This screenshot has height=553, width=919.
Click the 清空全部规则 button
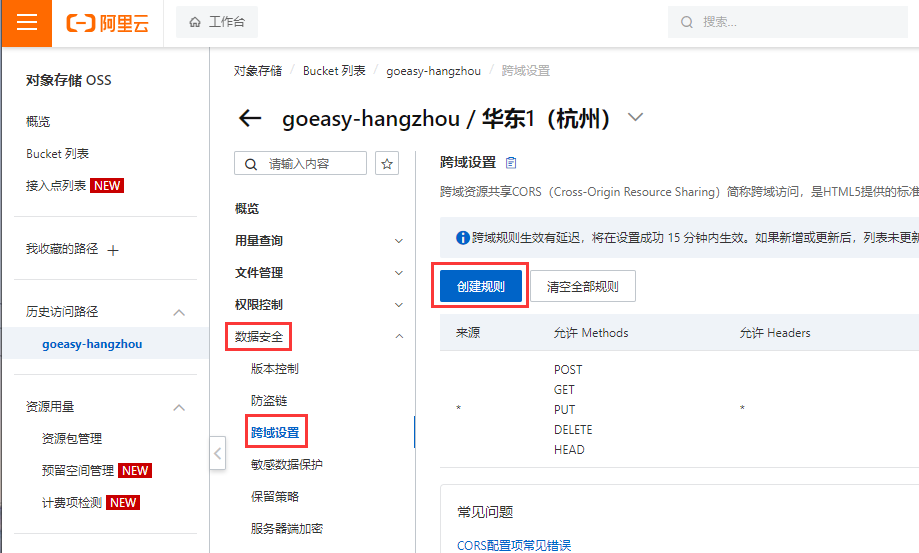[x=583, y=287]
